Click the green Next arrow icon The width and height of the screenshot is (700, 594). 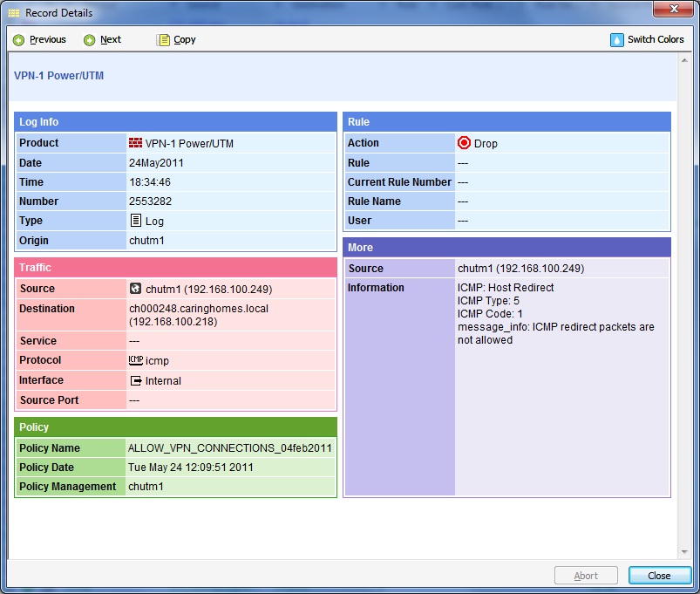[x=89, y=40]
